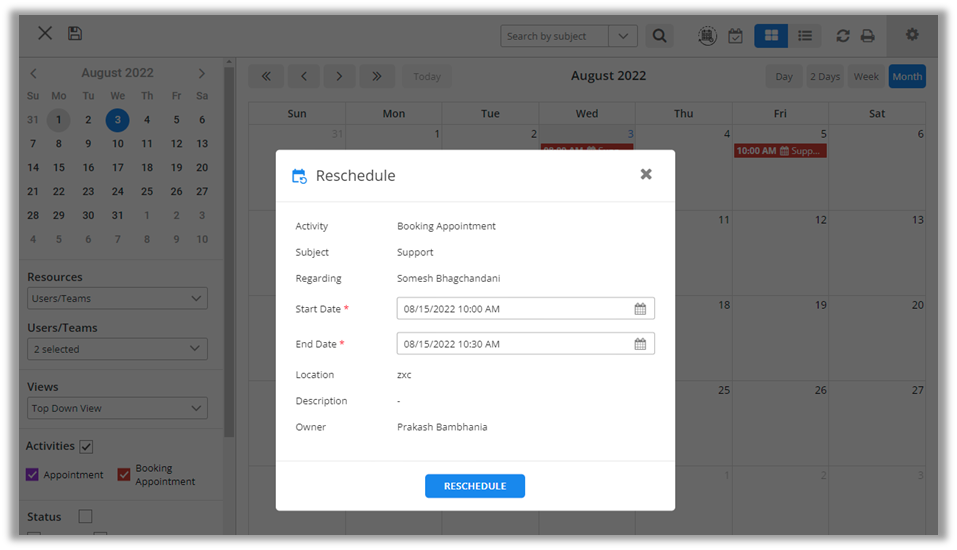Open Start Date calendar picker icon
This screenshot has width=957, height=550.
tap(640, 309)
